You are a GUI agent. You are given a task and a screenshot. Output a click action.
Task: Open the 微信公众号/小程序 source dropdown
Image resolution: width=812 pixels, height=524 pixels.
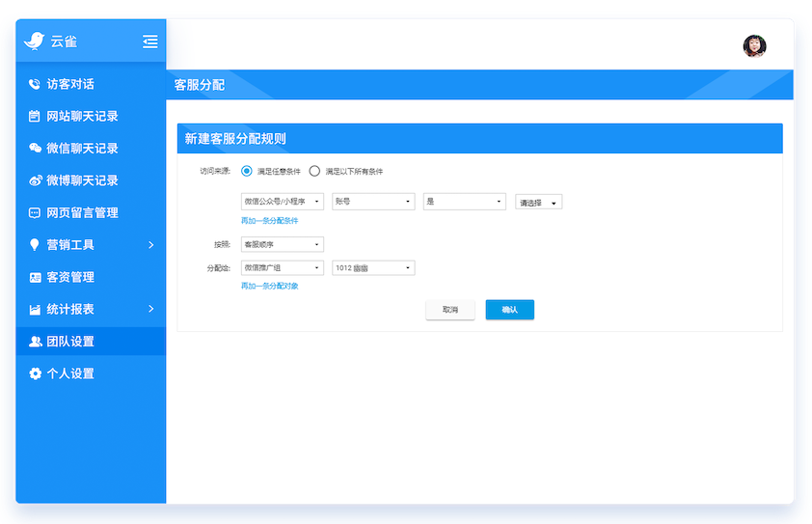coord(283,201)
